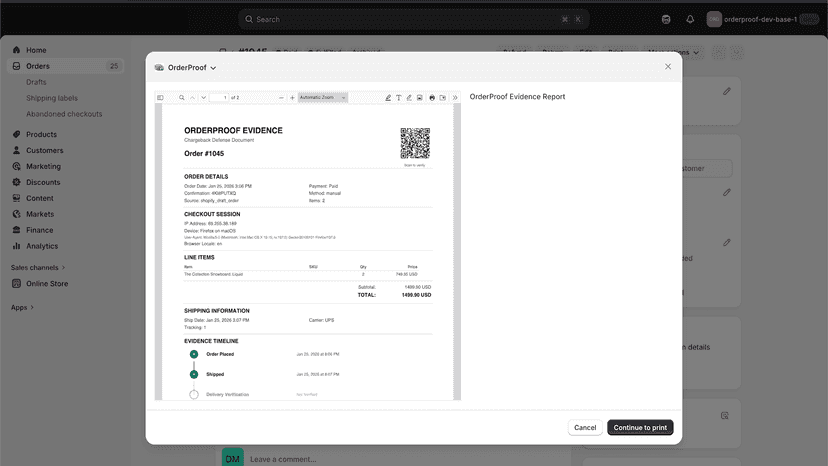Close the OrderProof dialog
This screenshot has width=828, height=466.
pyautogui.click(x=668, y=67)
